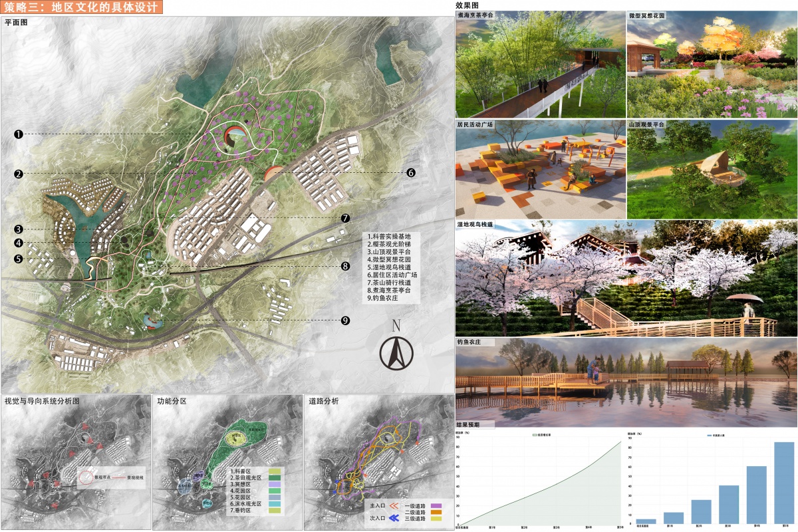
Task: Open the 钓鱼农庄 lakeside rendering
Action: point(625,382)
